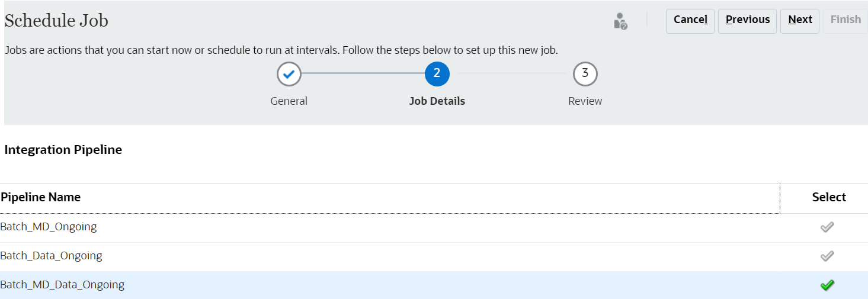This screenshot has width=868, height=299.
Task: Click the step 2 blue circle
Action: pyautogui.click(x=437, y=74)
